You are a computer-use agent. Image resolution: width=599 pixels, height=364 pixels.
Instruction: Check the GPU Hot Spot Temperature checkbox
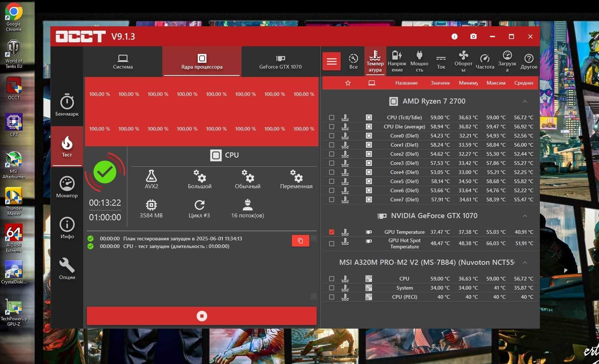click(332, 243)
